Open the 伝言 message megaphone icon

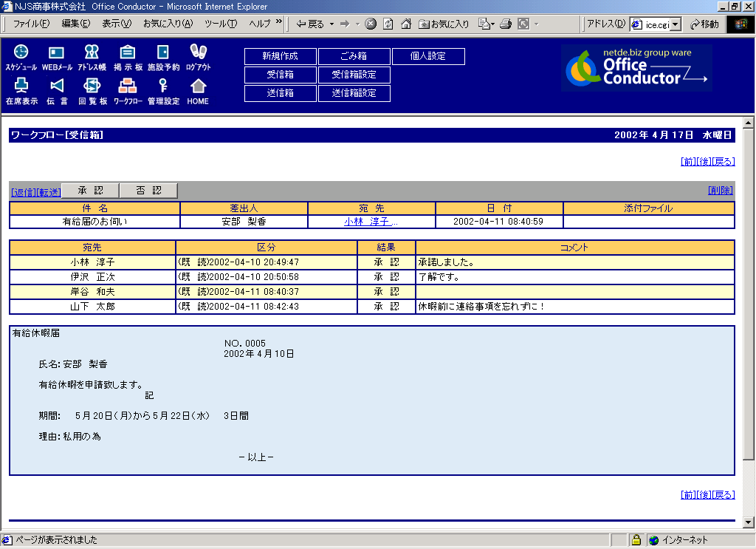point(56,92)
